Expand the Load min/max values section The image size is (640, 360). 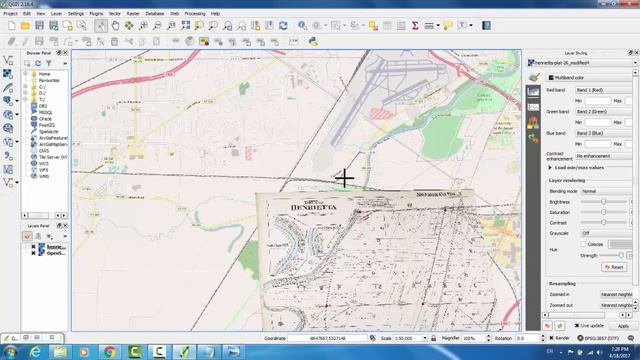[x=550, y=168]
